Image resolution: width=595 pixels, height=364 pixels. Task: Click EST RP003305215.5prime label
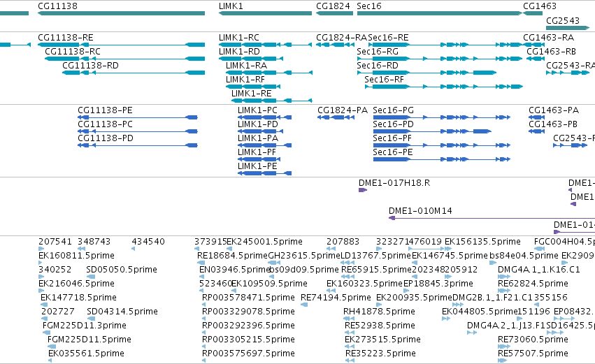click(248, 340)
